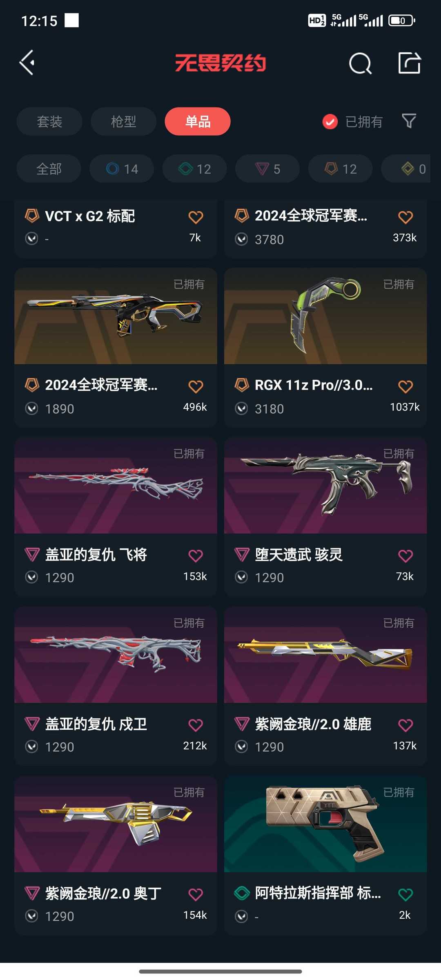Filter by orange tier showing 12
Viewport: 441px width, 980px height.
tap(340, 169)
